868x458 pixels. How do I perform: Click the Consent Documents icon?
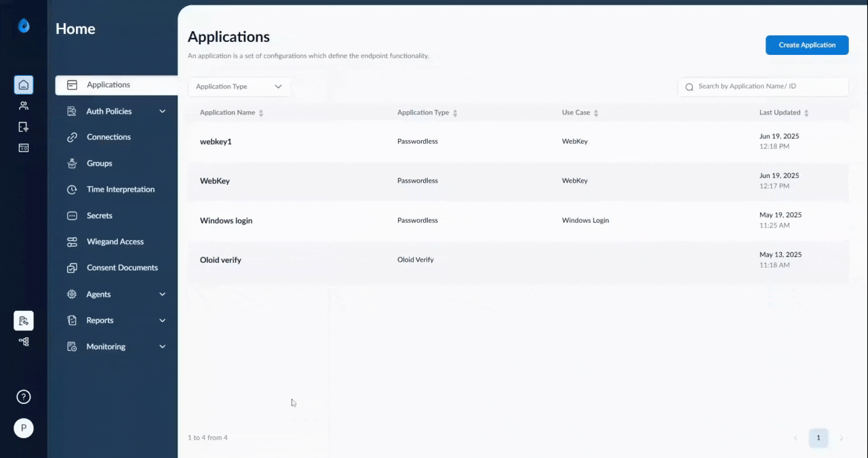[x=72, y=268]
